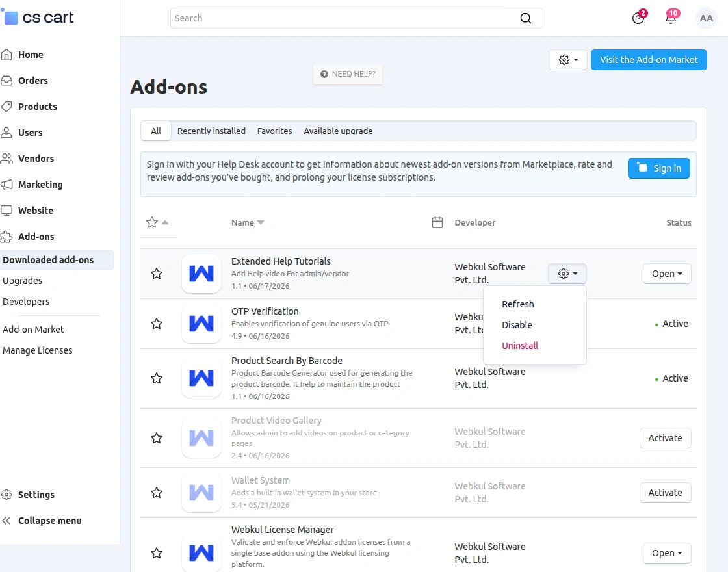
Task: Open the AA user avatar menu
Action: pos(706,18)
